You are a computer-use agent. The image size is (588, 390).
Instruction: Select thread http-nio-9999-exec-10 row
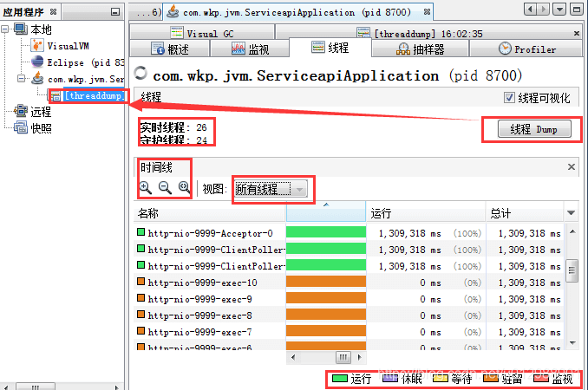tap(349, 283)
